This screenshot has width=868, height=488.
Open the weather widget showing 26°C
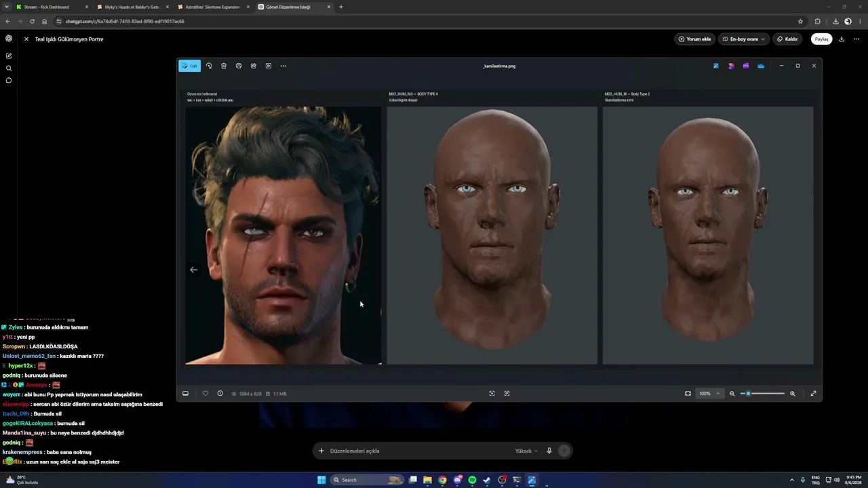[x=22, y=480]
